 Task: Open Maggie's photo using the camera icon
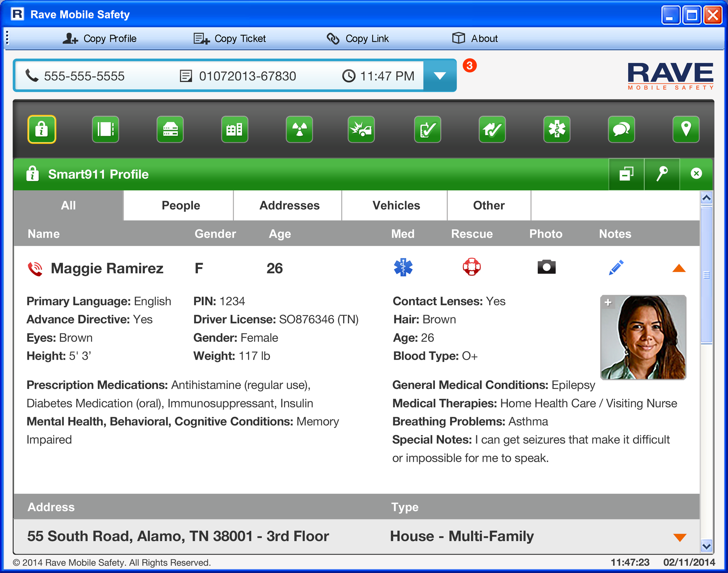tap(546, 267)
